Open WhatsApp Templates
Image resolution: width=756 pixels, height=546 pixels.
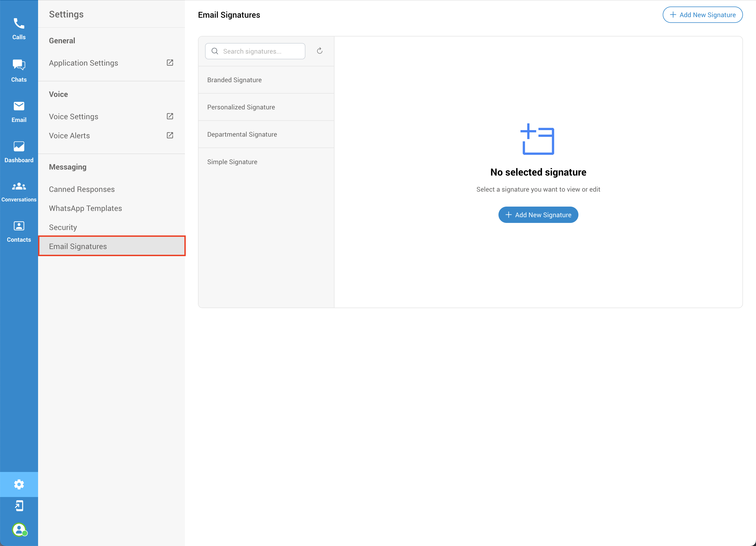112,208
